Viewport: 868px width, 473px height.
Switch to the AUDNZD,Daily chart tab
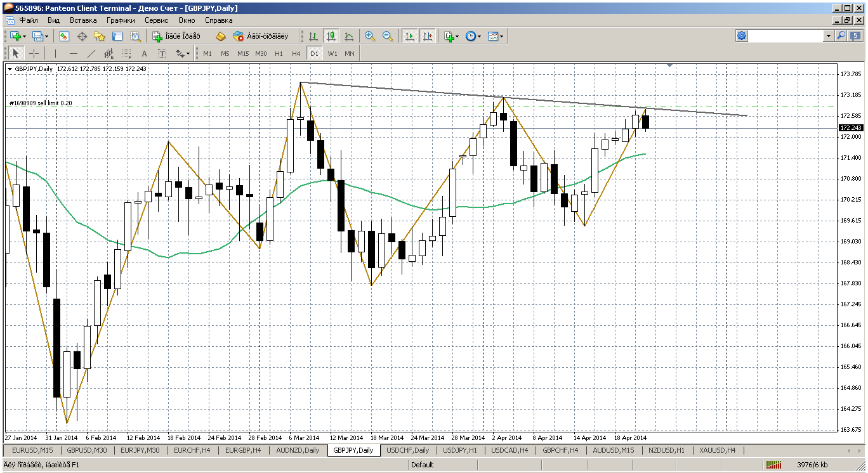point(298,450)
